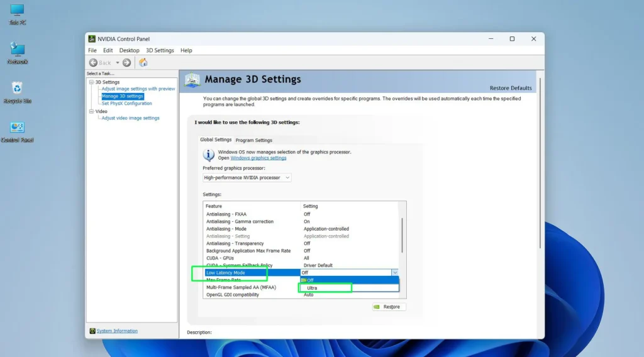Open the Desktop menu
The image size is (644, 357).
click(129, 50)
